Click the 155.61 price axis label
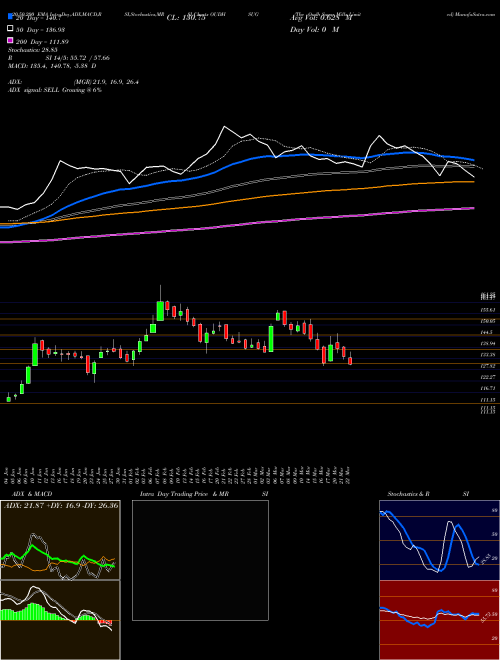500x660 pixels. point(488,310)
